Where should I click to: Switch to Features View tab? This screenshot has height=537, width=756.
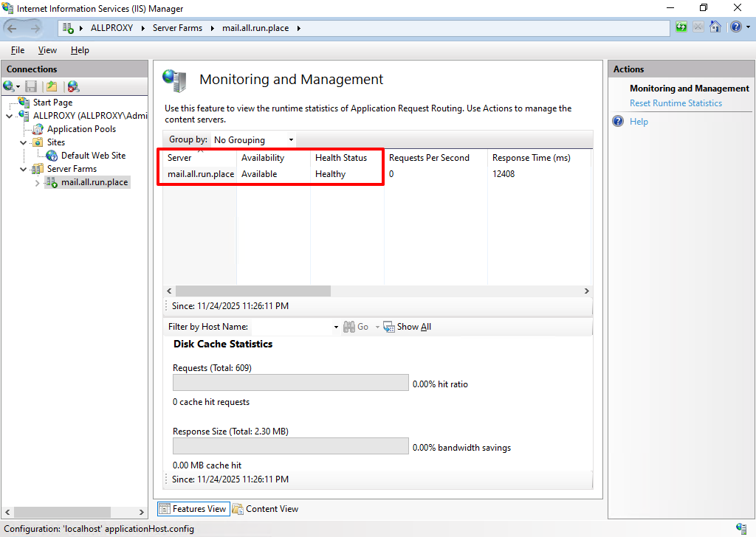coord(193,509)
